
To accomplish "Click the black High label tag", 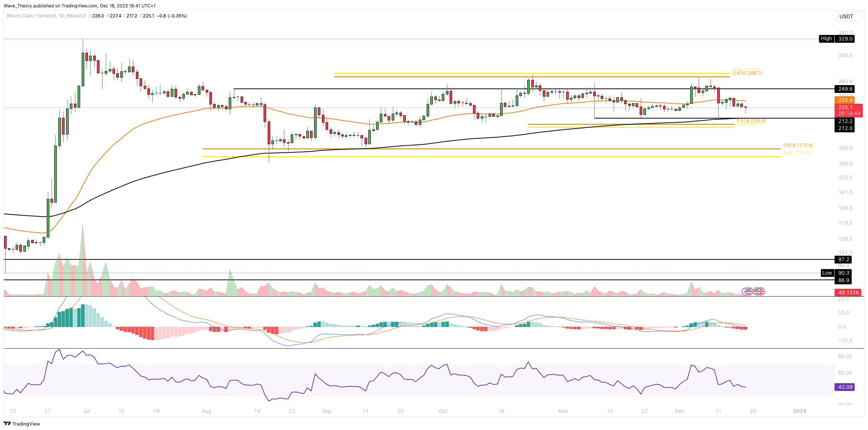I will point(826,39).
